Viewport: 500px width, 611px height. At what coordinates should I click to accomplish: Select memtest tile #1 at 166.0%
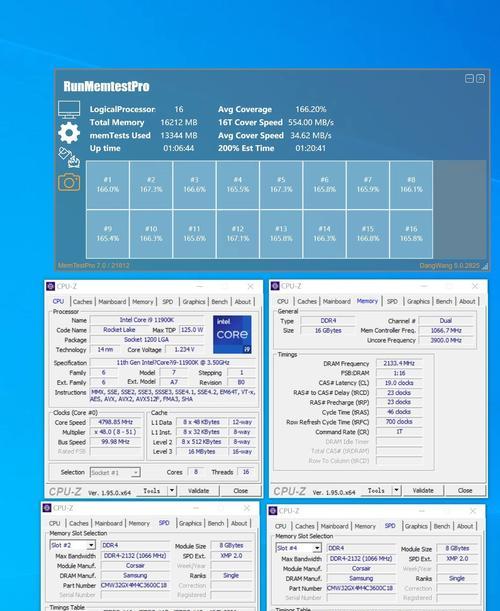[x=108, y=185]
